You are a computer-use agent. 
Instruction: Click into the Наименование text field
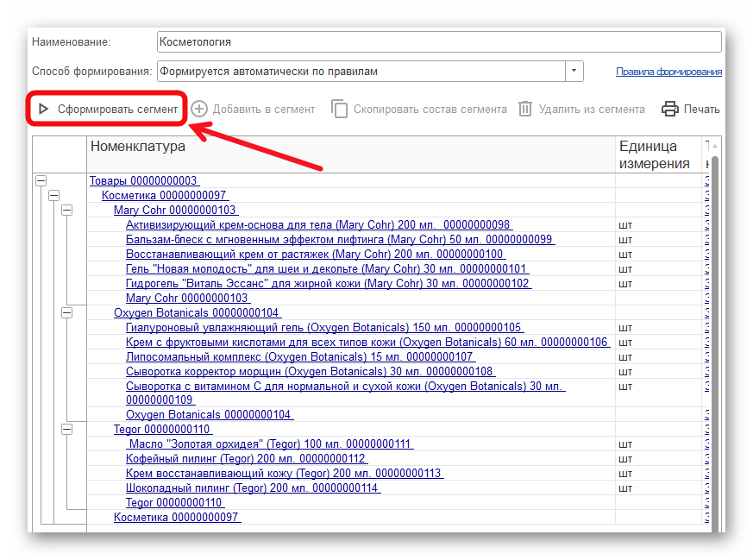click(438, 41)
